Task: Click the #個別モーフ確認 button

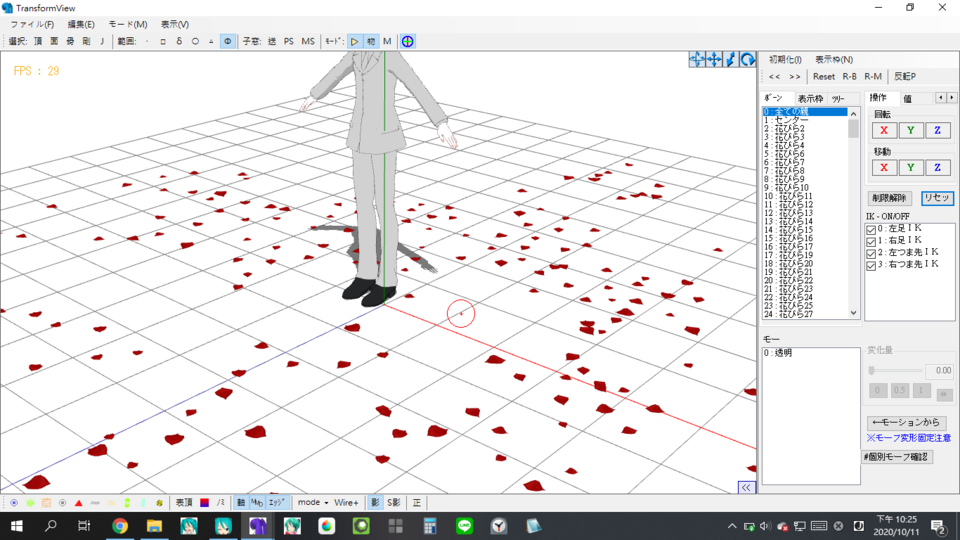Action: [897, 457]
